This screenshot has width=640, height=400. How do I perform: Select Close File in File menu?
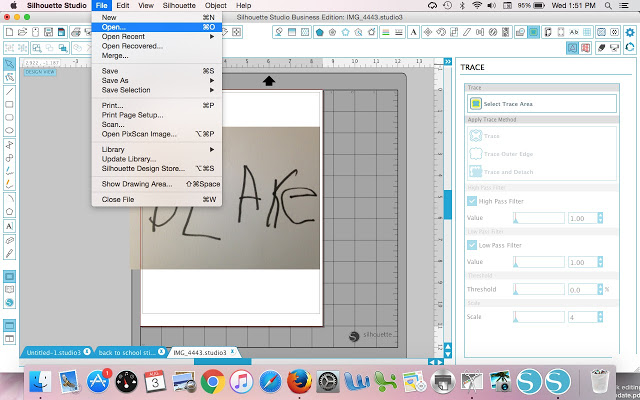[x=157, y=200]
